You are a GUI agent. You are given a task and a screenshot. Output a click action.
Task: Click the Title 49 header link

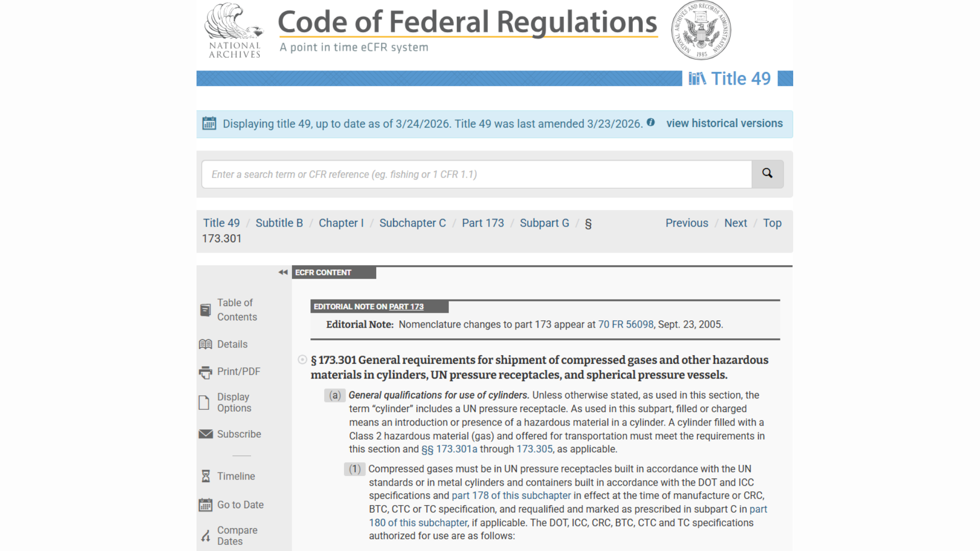click(740, 79)
